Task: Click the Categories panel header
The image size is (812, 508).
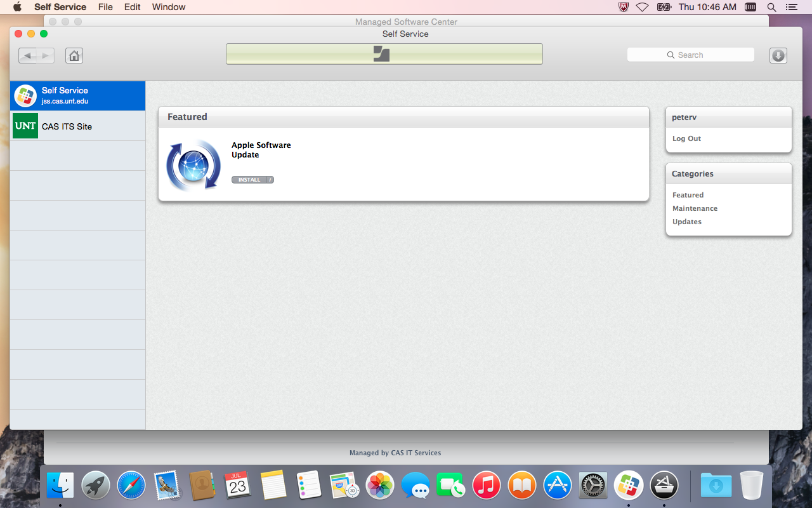Action: tap(729, 173)
